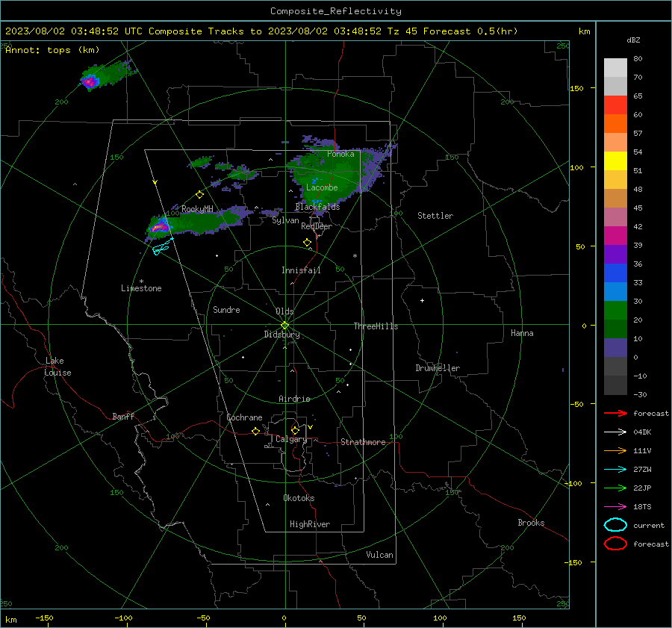Viewport: 672px width, 628px height.
Task: Click the green 22JP arrow in legend
Action: 615,488
